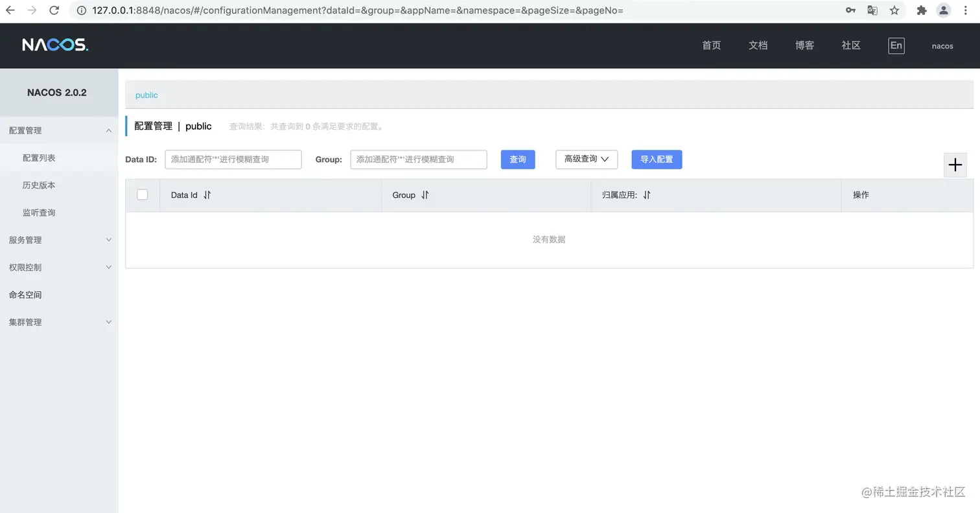Open the nacos user menu

click(942, 46)
